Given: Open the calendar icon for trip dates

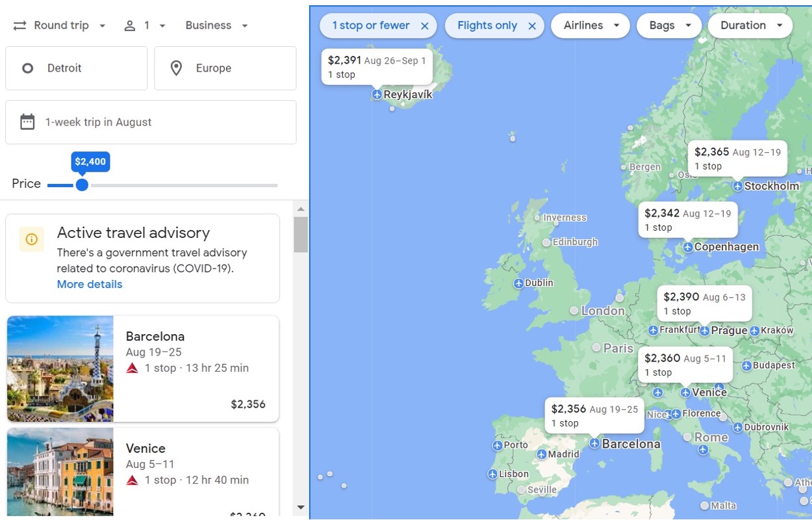Looking at the screenshot, I should 27,122.
